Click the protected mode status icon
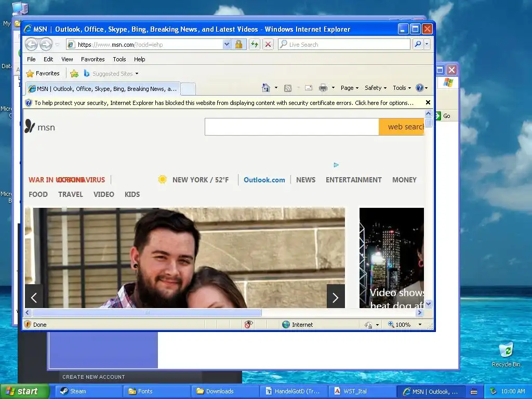 368,325
